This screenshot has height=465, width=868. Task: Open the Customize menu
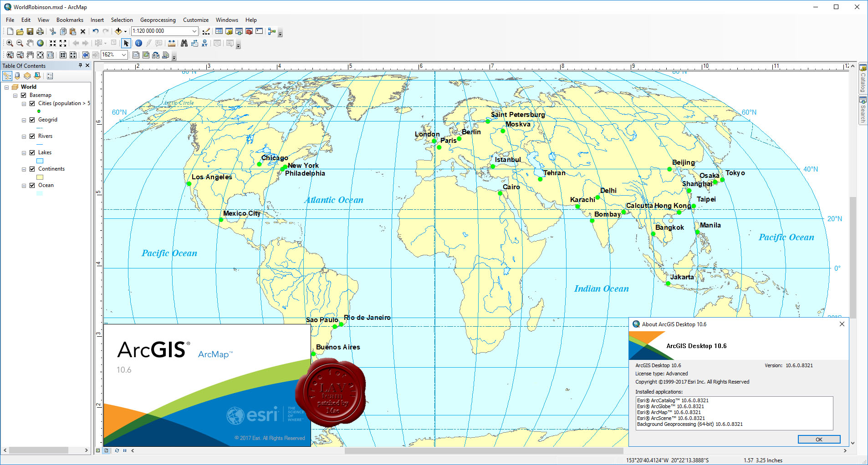click(x=196, y=20)
